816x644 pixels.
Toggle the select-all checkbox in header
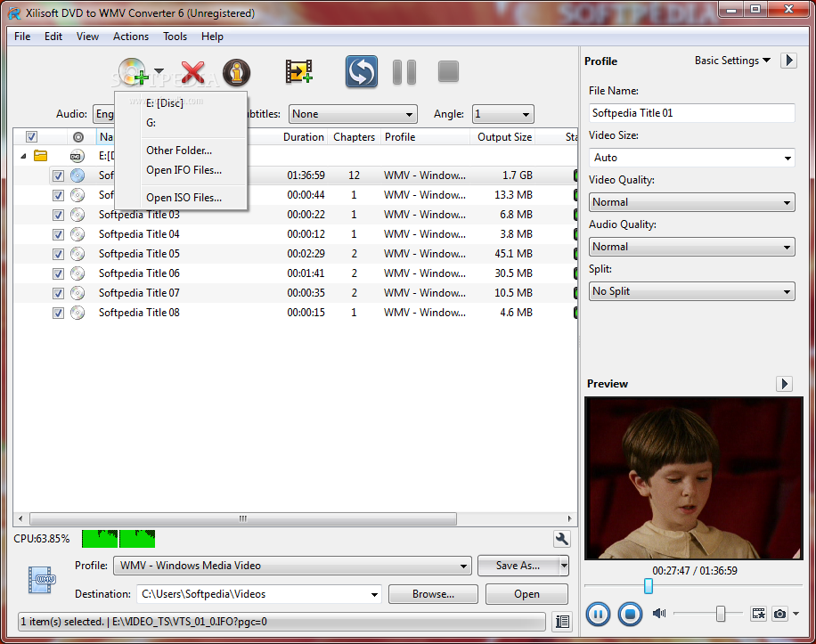point(32,137)
